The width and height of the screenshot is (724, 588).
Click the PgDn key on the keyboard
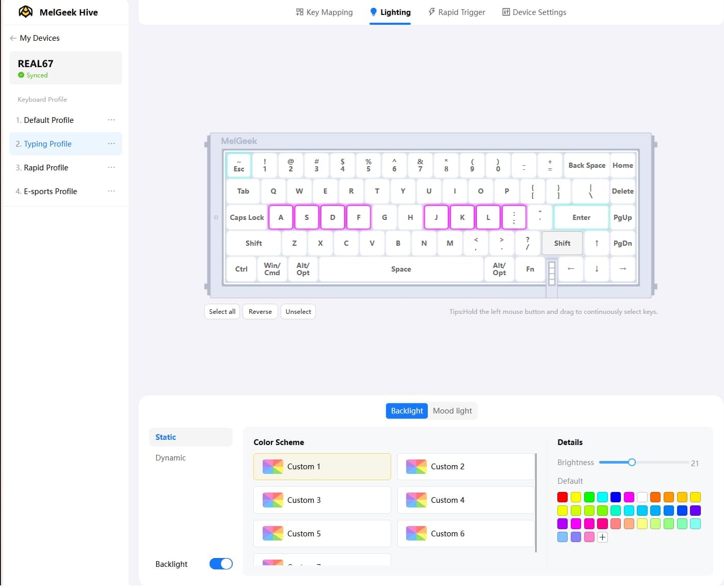click(x=622, y=243)
